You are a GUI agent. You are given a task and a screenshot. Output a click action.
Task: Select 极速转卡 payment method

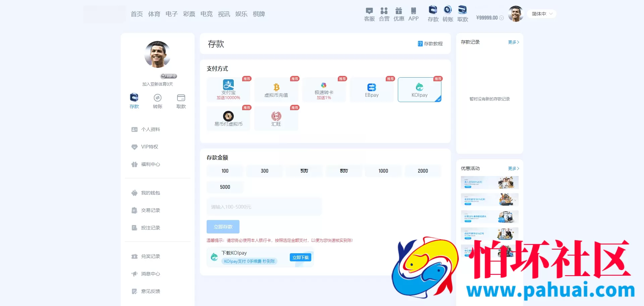pyautogui.click(x=324, y=90)
